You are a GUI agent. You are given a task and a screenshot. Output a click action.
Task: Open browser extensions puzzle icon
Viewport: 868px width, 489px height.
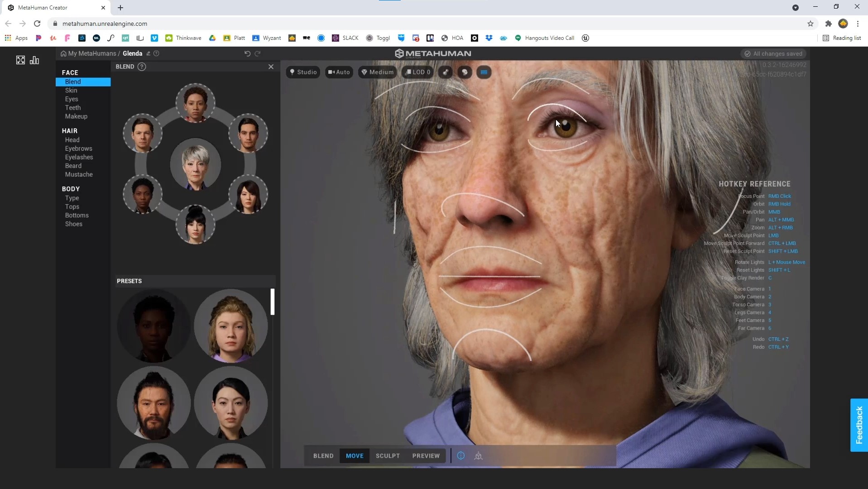[x=828, y=24]
